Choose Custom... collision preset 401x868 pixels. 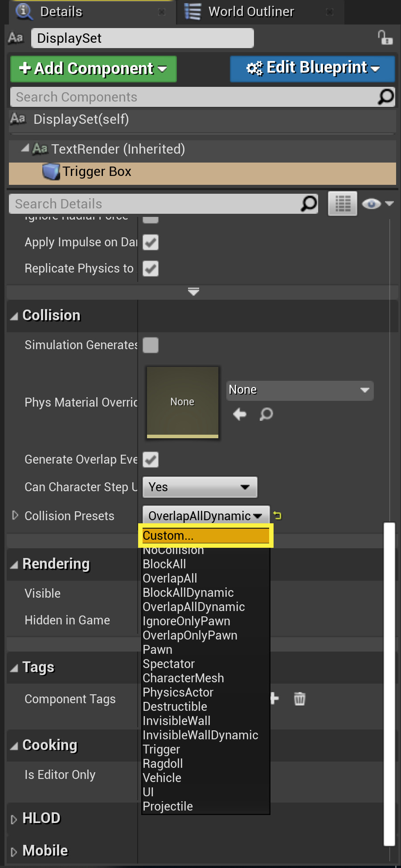tap(206, 535)
